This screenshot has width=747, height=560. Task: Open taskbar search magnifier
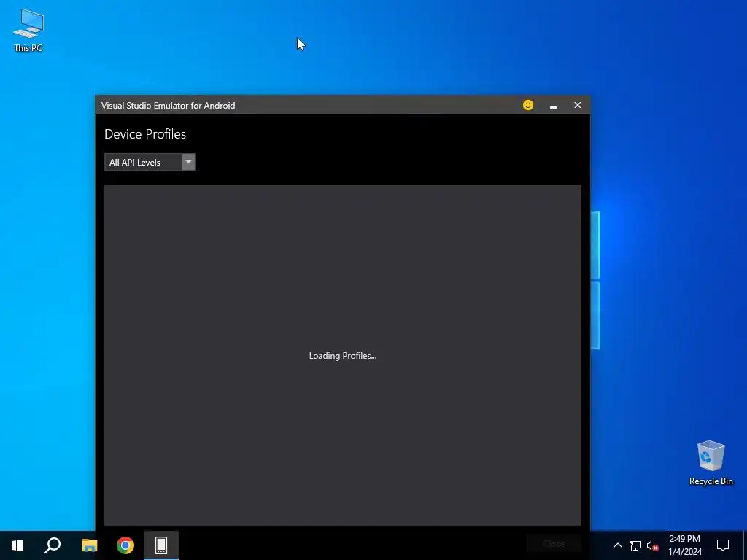[x=53, y=545]
